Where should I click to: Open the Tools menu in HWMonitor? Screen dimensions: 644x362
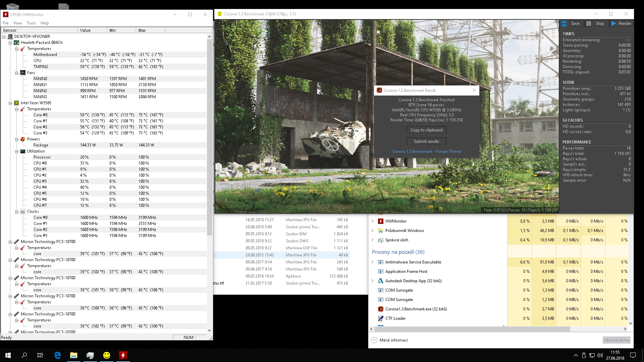(31, 23)
